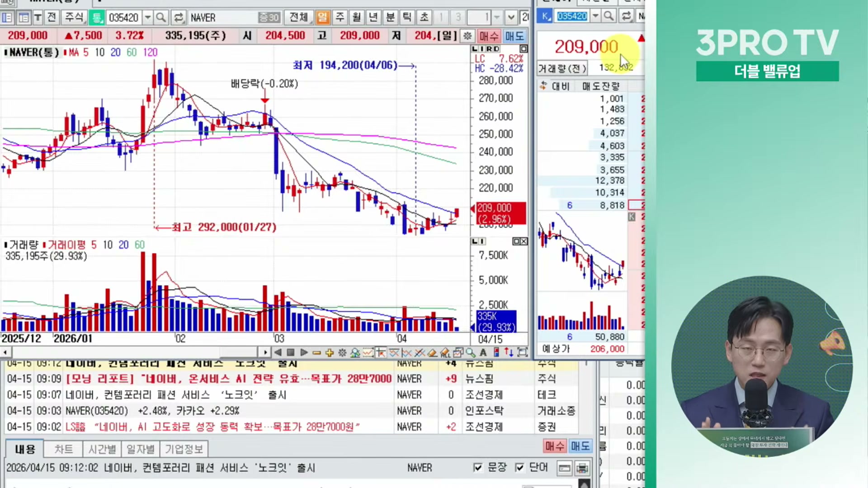The height and width of the screenshot is (488, 868).
Task: Click the red 매수 buy button in chart header
Action: pyautogui.click(x=489, y=36)
